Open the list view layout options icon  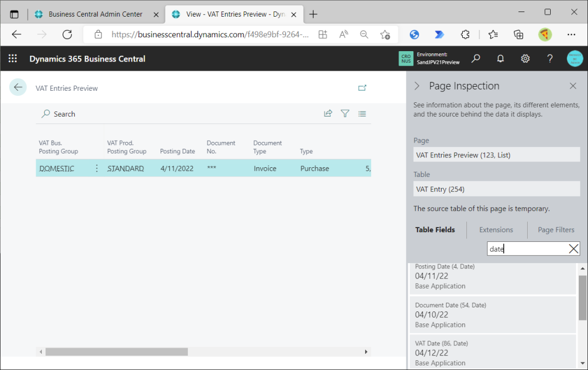362,114
